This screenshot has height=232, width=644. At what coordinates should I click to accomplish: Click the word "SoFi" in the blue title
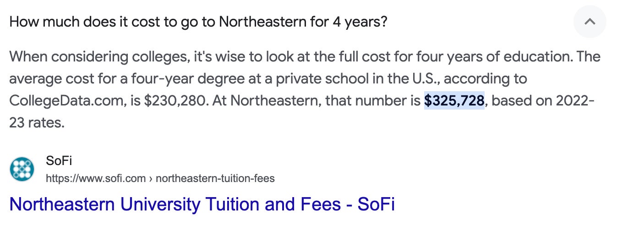(376, 204)
